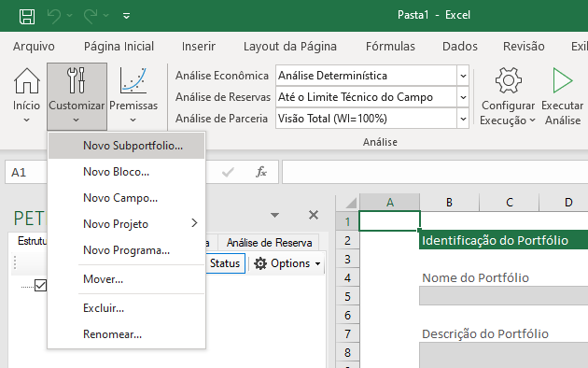
Task: Open the Undo history dropdown arrow
Action: 69,16
